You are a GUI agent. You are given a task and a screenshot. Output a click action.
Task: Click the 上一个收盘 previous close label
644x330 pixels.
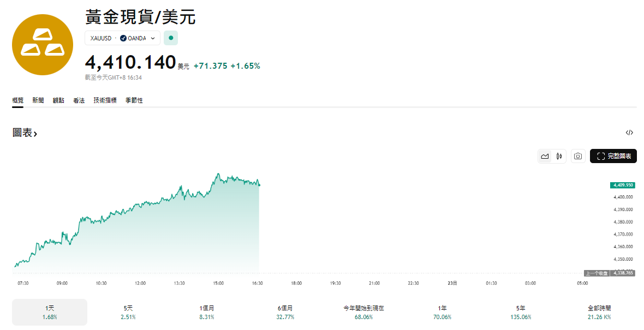597,272
